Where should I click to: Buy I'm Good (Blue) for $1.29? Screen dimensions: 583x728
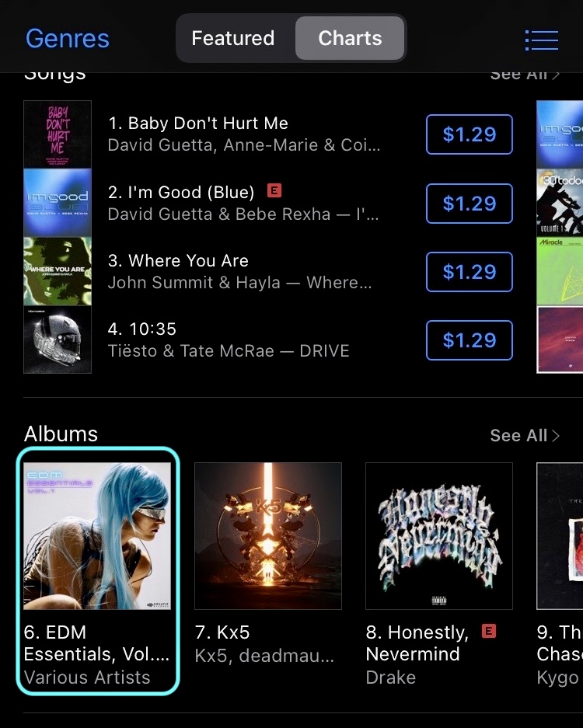click(x=470, y=204)
